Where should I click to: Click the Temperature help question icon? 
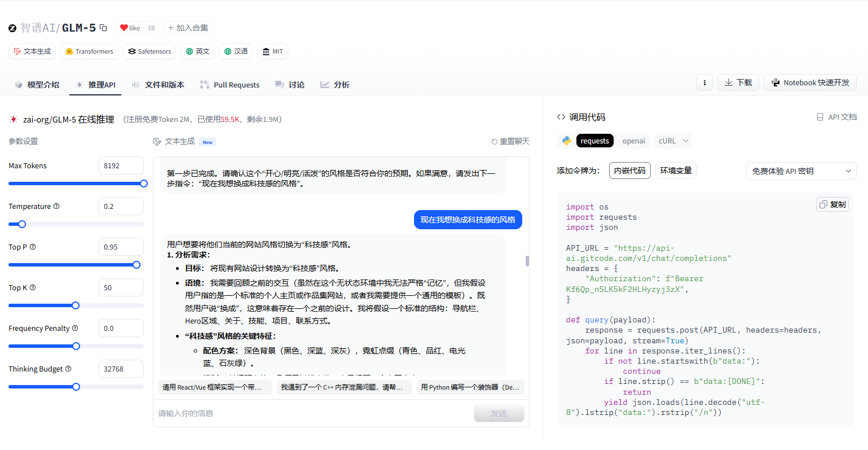click(56, 206)
